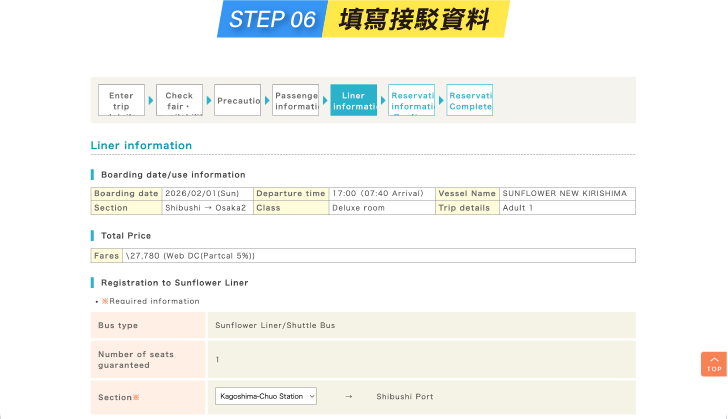Go to the Check fair step
Viewport: 728px width, 419px height.
point(180,100)
